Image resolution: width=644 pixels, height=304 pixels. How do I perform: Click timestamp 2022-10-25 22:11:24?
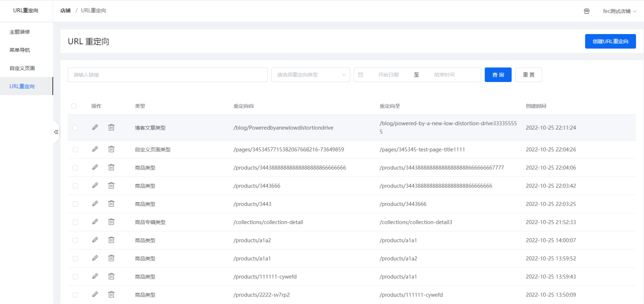coord(551,128)
